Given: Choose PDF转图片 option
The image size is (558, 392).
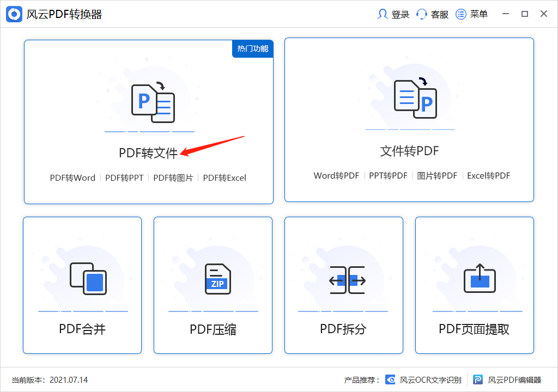Looking at the screenshot, I should pos(173,178).
